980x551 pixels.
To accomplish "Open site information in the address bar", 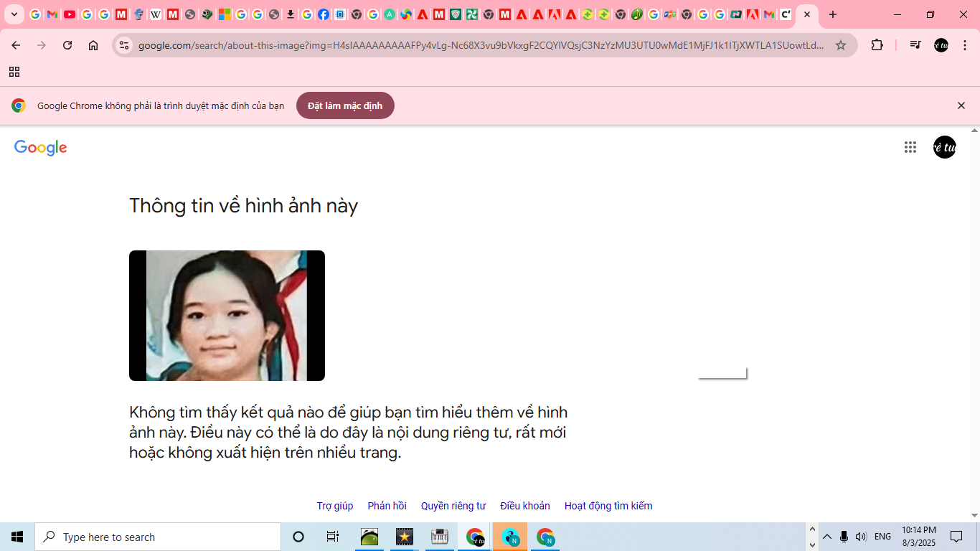I will tap(123, 44).
